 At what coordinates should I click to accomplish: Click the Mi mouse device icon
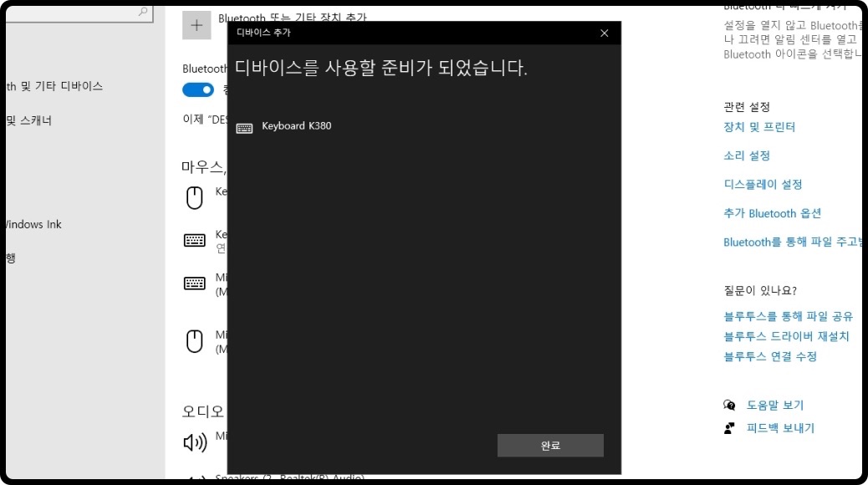pos(196,341)
